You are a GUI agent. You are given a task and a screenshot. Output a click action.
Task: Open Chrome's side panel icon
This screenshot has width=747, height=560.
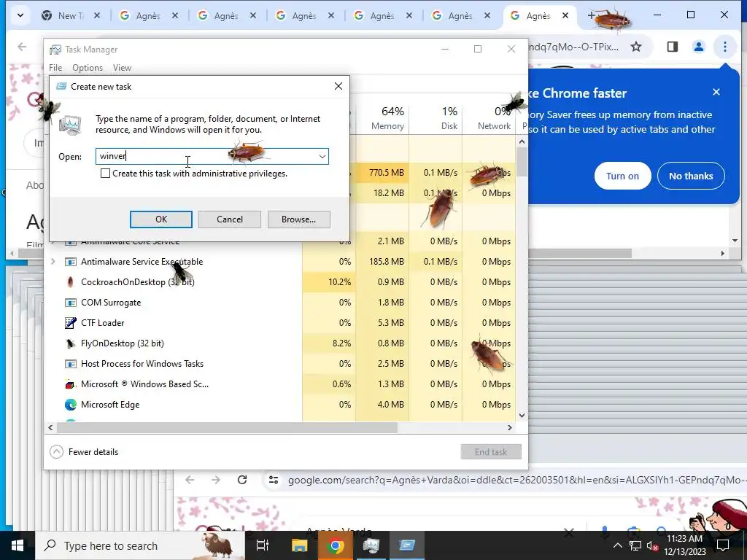[x=672, y=47]
